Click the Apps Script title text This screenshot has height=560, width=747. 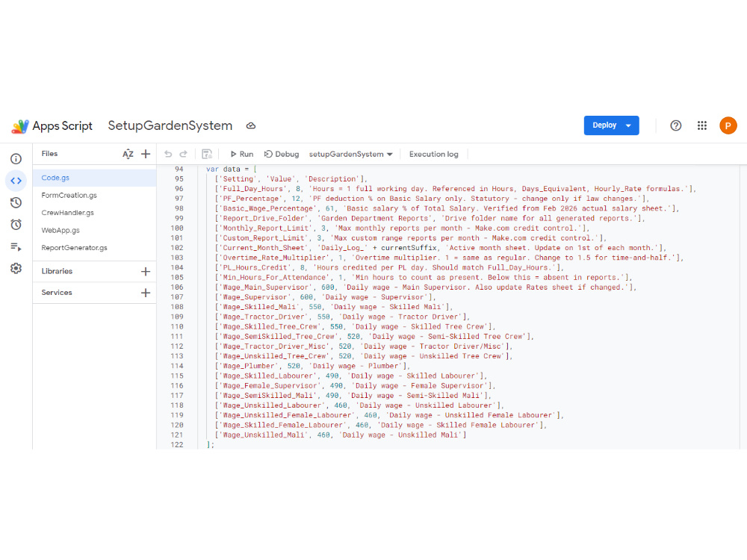(63, 126)
